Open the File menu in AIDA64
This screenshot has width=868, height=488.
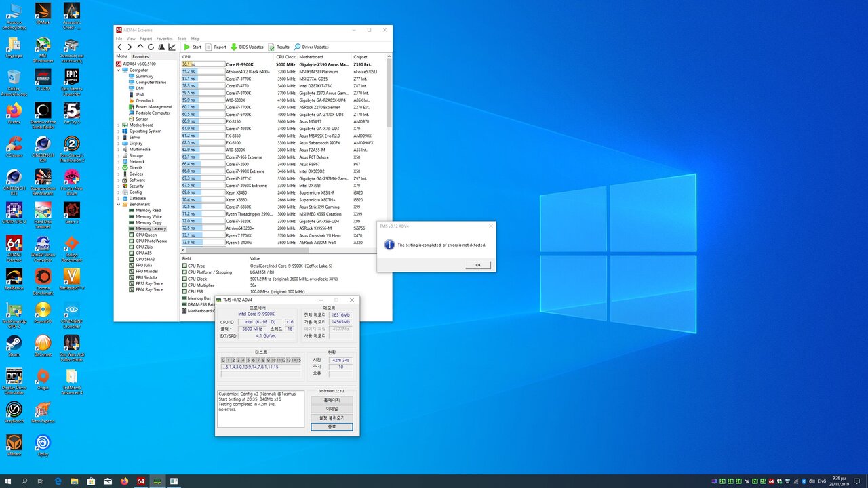(119, 39)
